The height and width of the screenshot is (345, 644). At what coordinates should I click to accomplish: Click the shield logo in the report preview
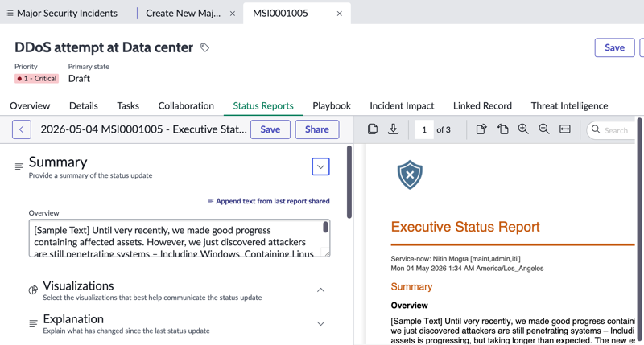410,175
